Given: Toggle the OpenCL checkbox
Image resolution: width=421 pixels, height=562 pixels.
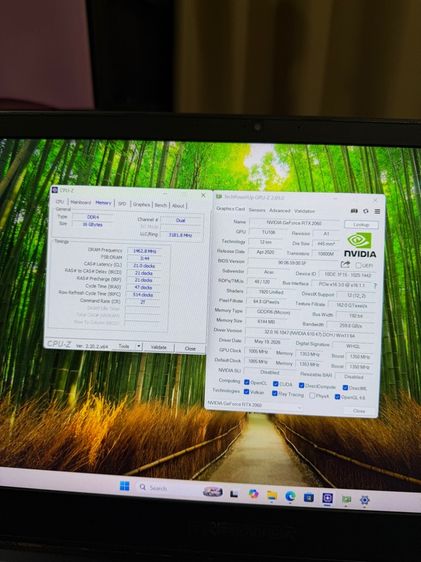Looking at the screenshot, I should pyautogui.click(x=247, y=382).
